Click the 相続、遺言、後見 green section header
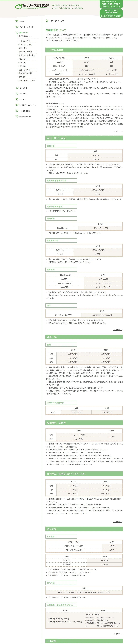Viewport: 138px width, 644px height. coord(84,138)
